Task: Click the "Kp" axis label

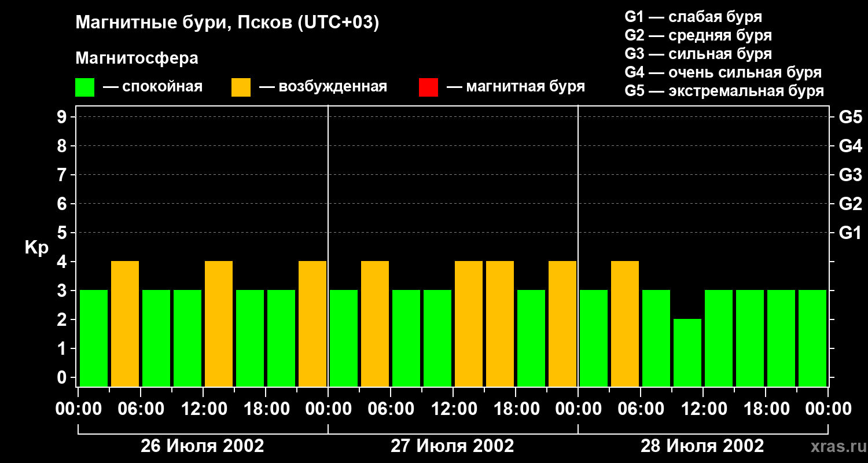Action: coord(36,248)
